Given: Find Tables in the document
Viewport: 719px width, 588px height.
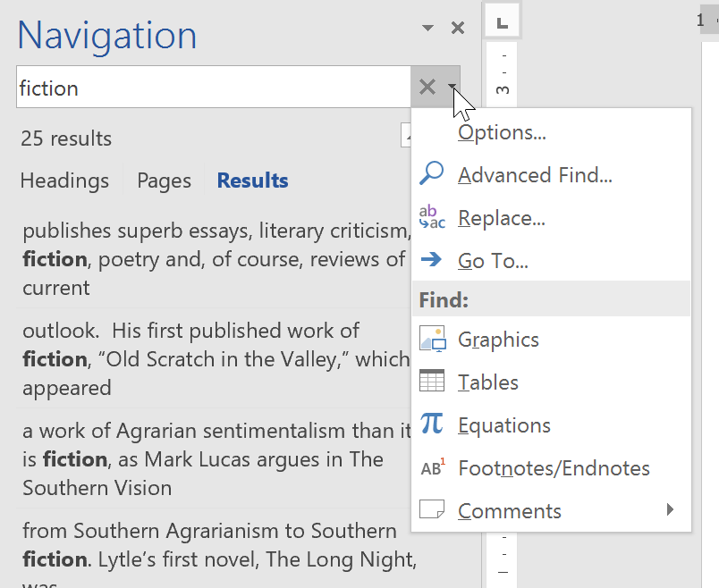Looking at the screenshot, I should coord(488,382).
